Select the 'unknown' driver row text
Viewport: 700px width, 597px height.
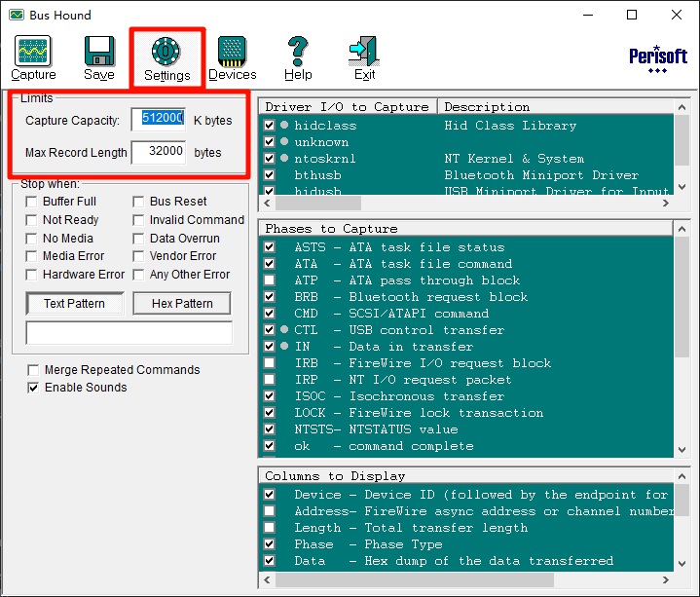321,142
